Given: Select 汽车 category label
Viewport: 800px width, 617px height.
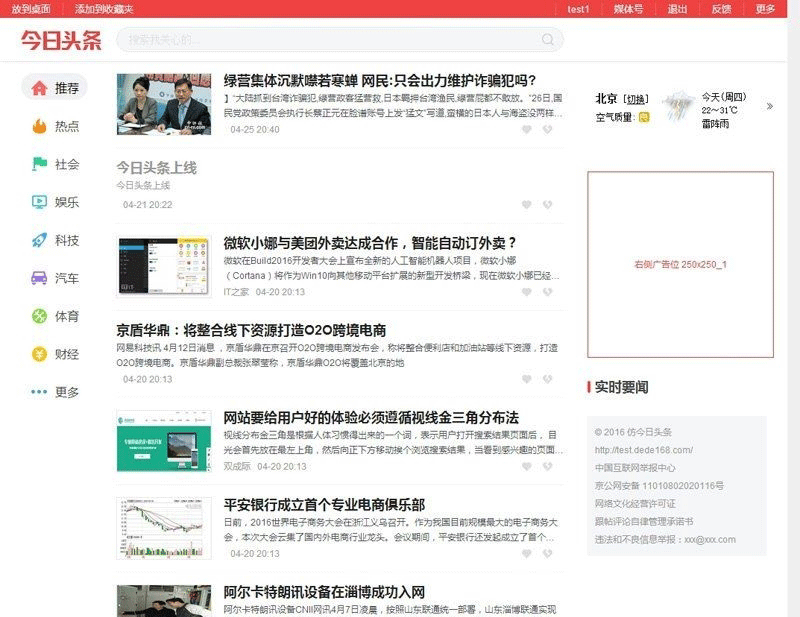Looking at the screenshot, I should coord(67,278).
